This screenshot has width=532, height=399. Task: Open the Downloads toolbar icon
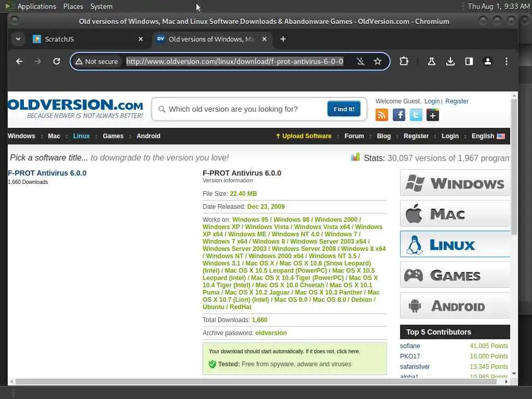(x=450, y=61)
